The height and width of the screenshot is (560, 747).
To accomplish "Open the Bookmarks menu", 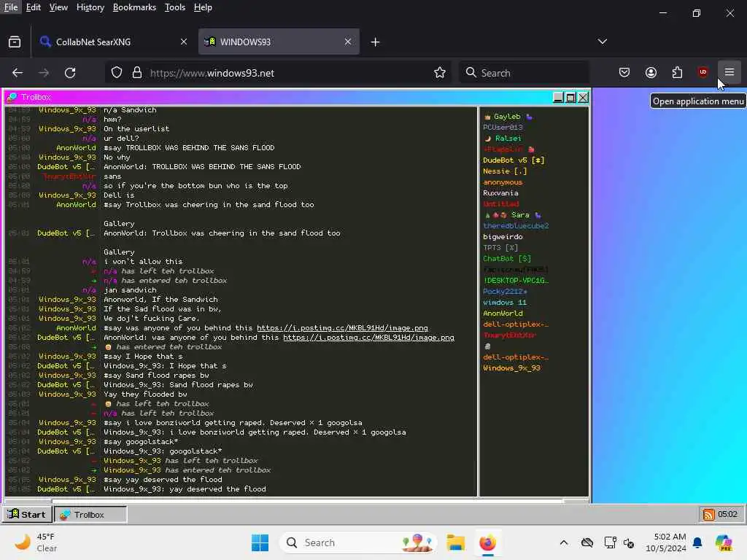I will pyautogui.click(x=134, y=7).
